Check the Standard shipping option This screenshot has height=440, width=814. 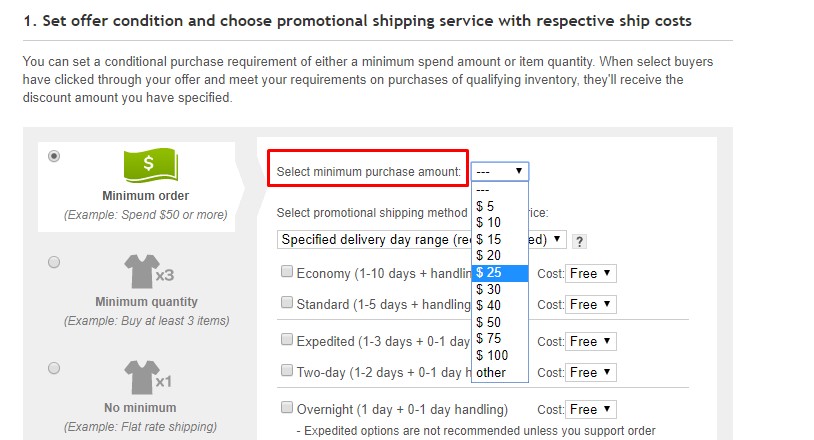pos(287,303)
